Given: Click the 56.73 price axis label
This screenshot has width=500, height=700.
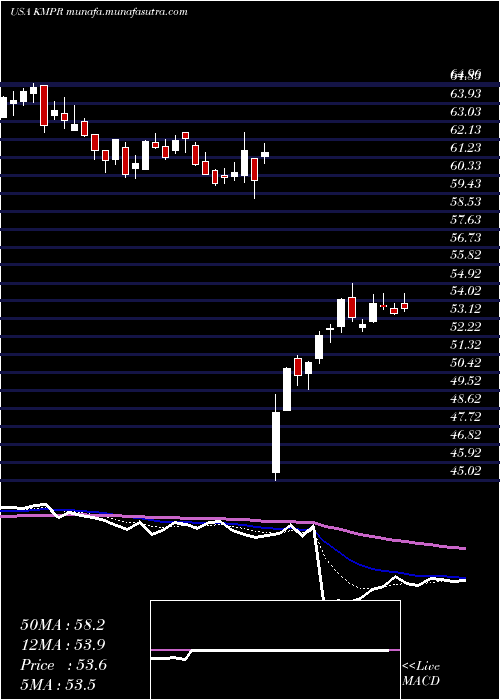Looking at the screenshot, I should 465,237.
